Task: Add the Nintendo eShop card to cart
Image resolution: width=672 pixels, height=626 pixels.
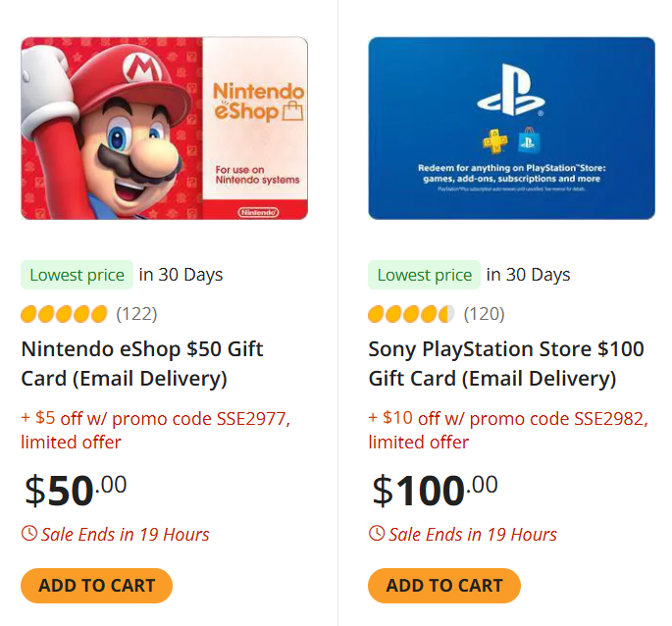Action: (x=96, y=586)
